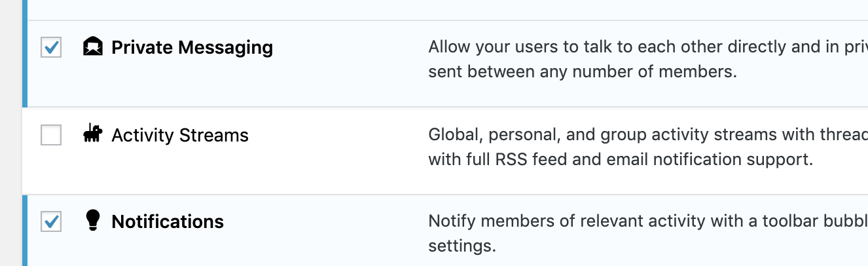Click 'with full RSS feed' description line
Screen dimensions: 868x266
621,159
